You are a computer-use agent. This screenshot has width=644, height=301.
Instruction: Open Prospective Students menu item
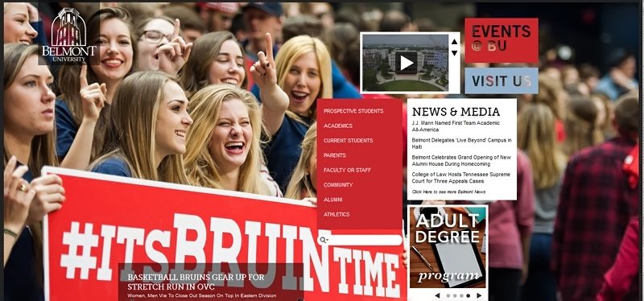353,111
